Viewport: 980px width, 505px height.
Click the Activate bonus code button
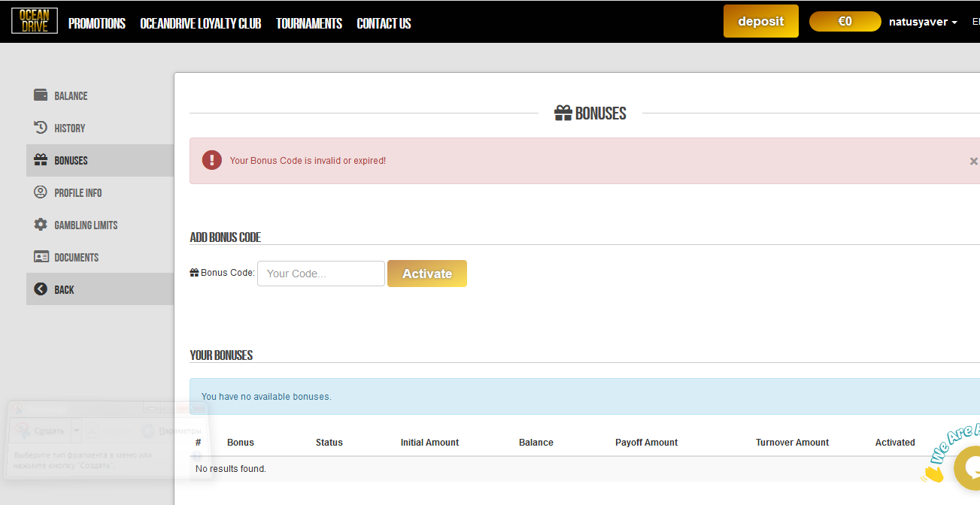point(426,274)
